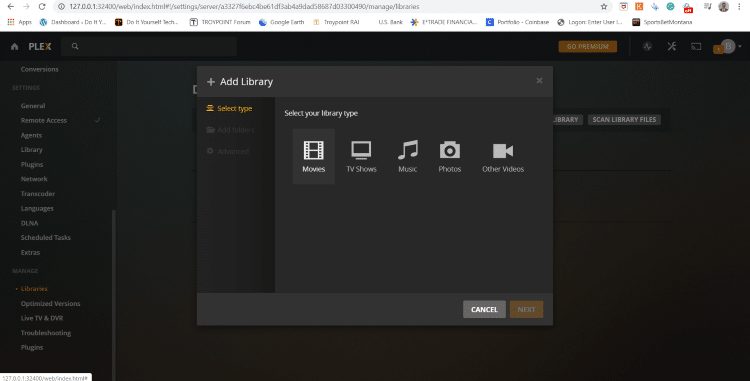Open the activity pulse icon

tap(648, 46)
